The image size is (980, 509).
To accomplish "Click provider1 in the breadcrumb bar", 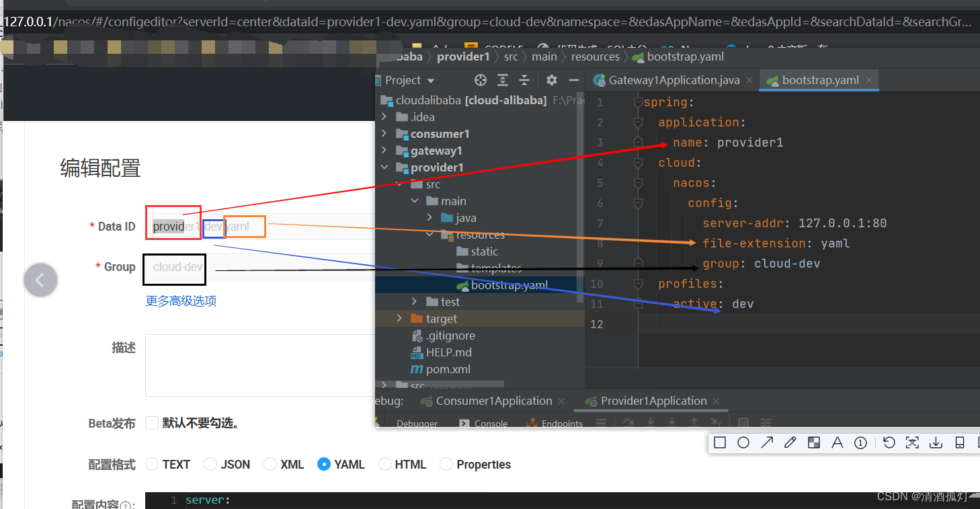I will coord(463,56).
